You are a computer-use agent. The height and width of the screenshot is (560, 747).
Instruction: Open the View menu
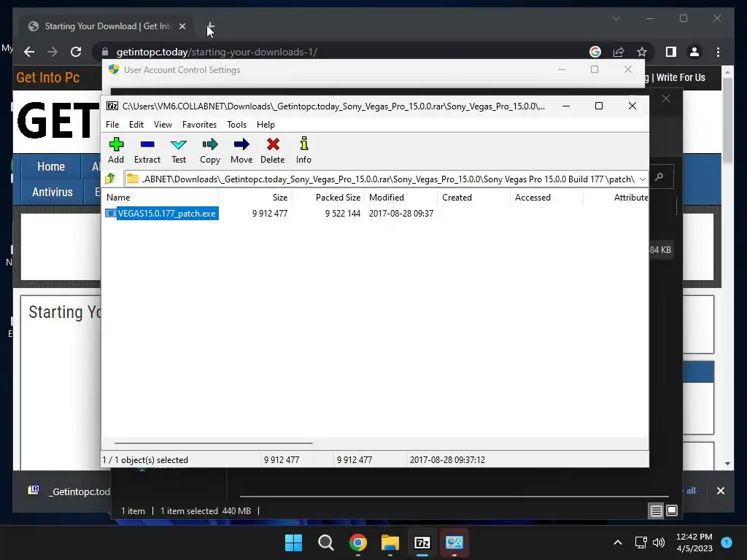[163, 124]
